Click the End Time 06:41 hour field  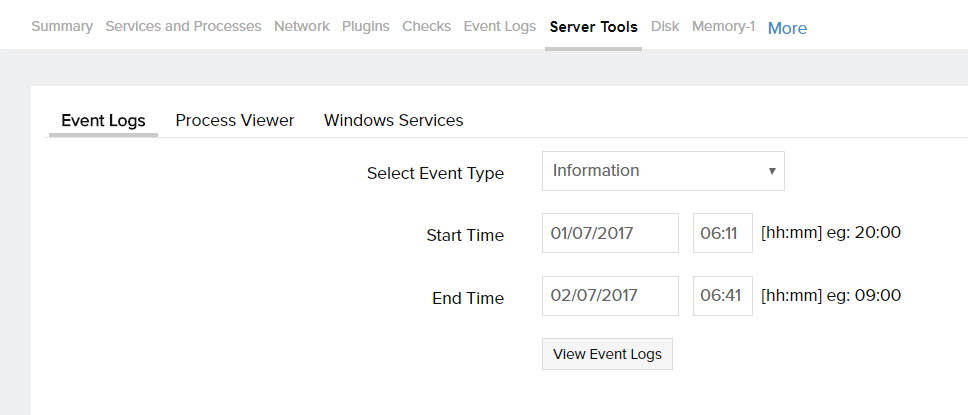click(722, 296)
